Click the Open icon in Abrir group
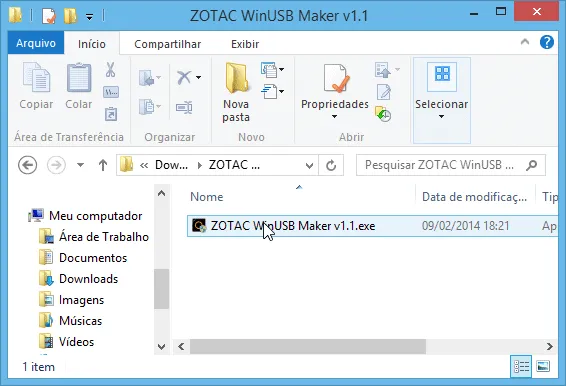 383,70
